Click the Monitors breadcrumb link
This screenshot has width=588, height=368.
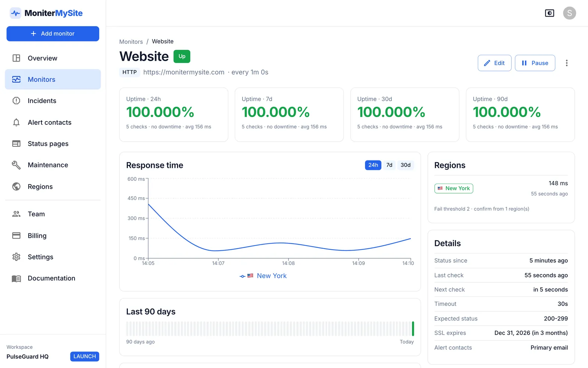pyautogui.click(x=131, y=42)
